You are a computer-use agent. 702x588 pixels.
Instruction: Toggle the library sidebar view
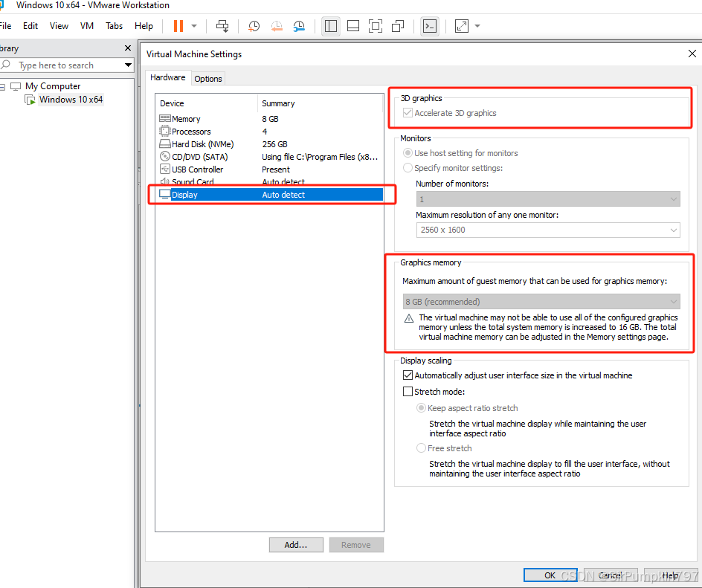coord(331,26)
